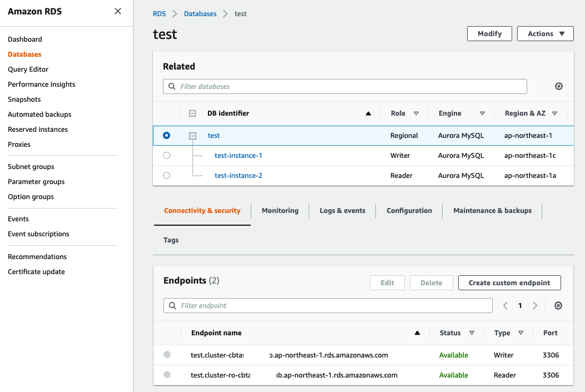The height and width of the screenshot is (392, 585).
Task: Close the Amazon RDS navigation panel
Action: tap(118, 11)
